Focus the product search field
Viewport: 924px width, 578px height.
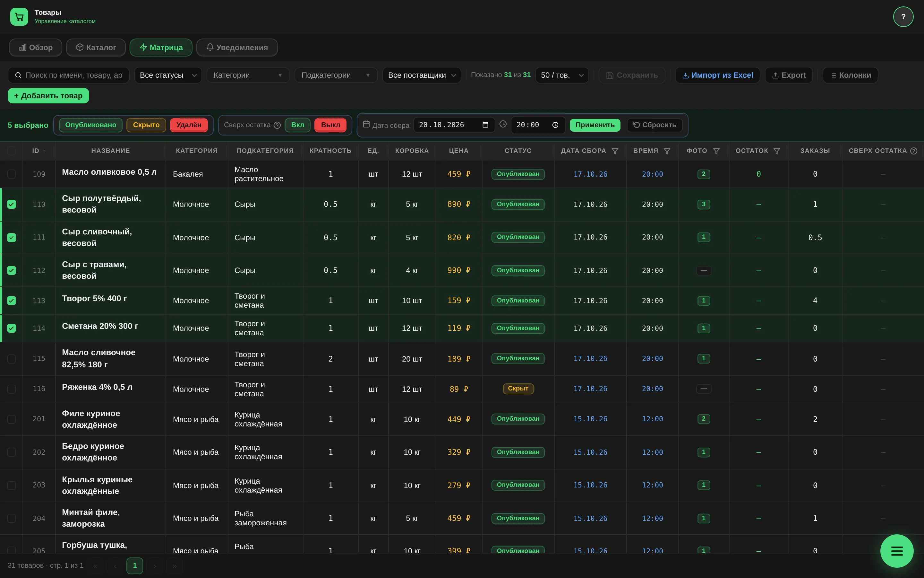pos(69,75)
